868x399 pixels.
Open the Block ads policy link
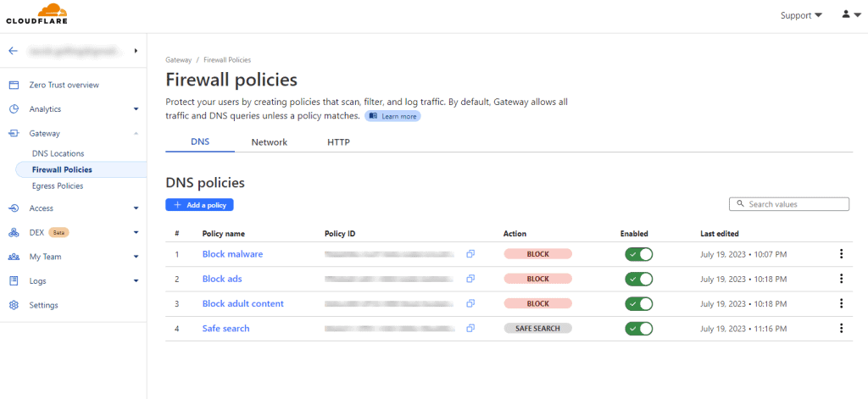pyautogui.click(x=222, y=279)
